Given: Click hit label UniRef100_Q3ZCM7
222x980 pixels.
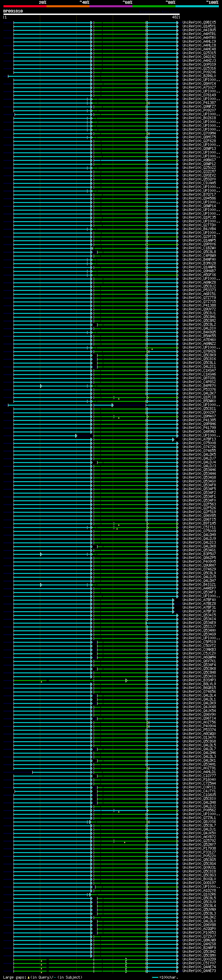Looking at the screenshot, I should 199,172.
